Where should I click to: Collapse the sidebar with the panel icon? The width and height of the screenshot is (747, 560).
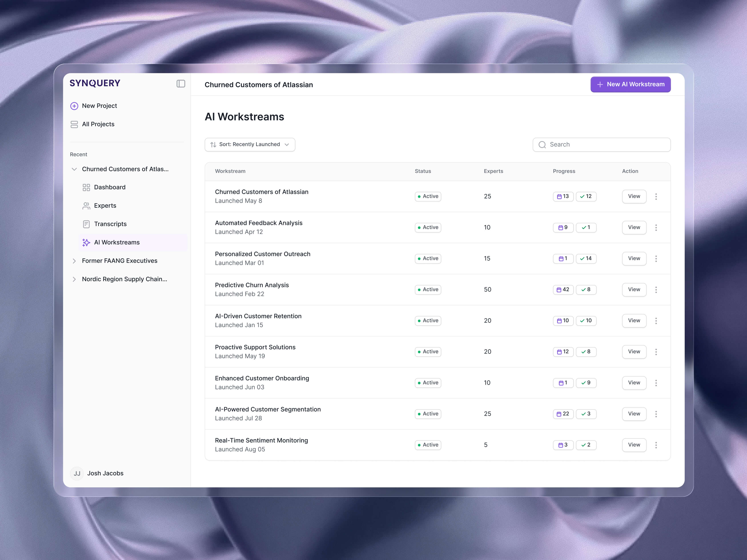[181, 84]
